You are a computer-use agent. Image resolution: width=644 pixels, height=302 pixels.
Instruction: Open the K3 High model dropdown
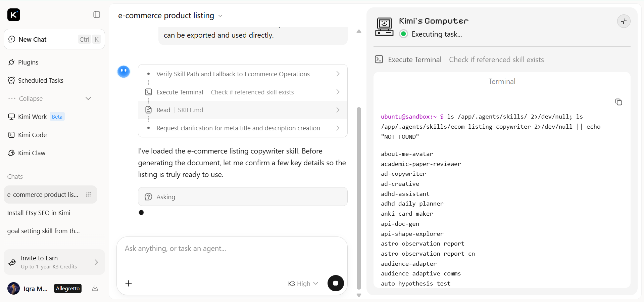pyautogui.click(x=303, y=284)
